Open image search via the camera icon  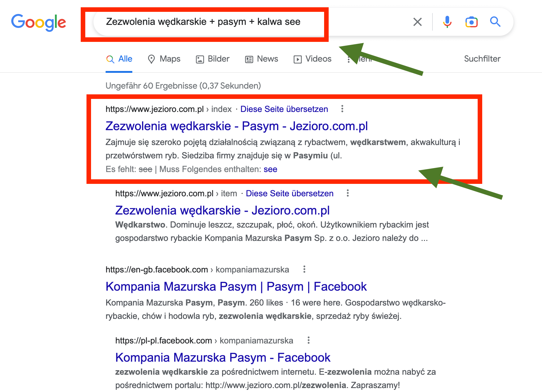[471, 22]
